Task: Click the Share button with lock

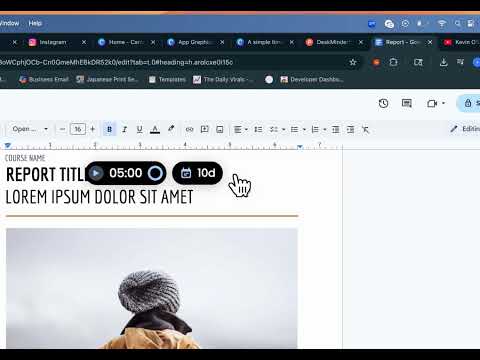Action: 469,103
